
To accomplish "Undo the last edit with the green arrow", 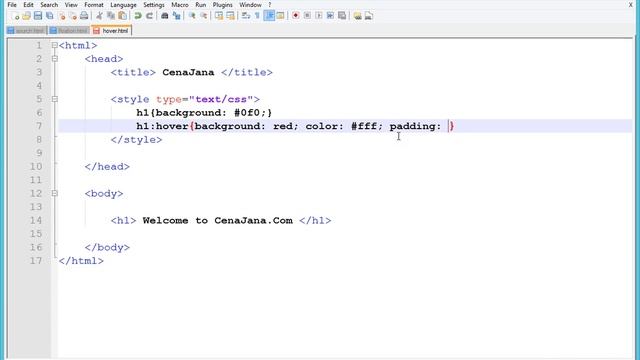I will tap(138, 16).
